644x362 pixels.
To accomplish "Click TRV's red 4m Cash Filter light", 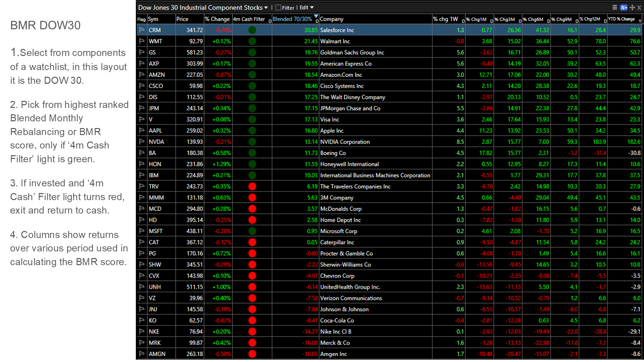I will point(252,186).
